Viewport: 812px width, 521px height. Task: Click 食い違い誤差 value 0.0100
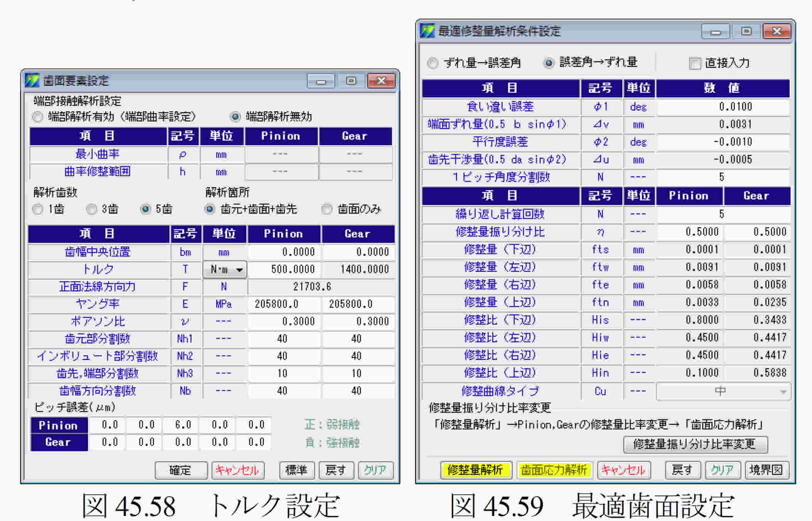pos(723,107)
